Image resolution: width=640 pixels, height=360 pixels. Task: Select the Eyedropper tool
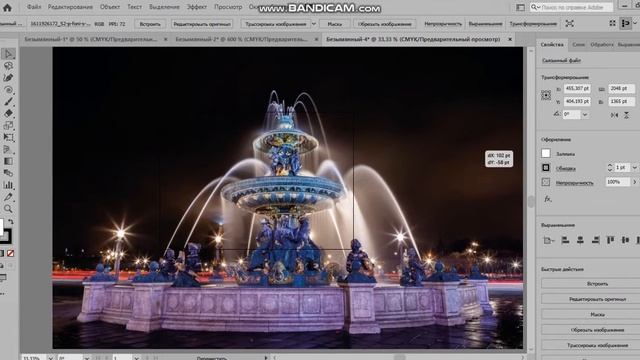(8, 197)
